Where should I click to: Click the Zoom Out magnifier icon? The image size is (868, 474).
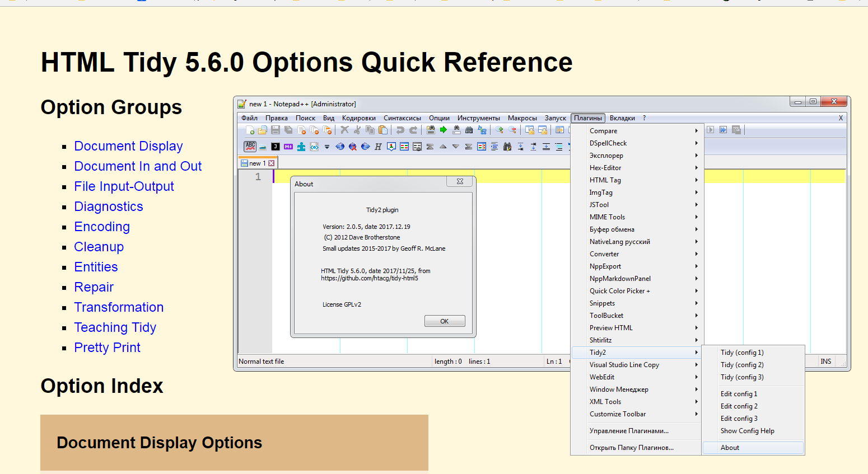point(512,130)
